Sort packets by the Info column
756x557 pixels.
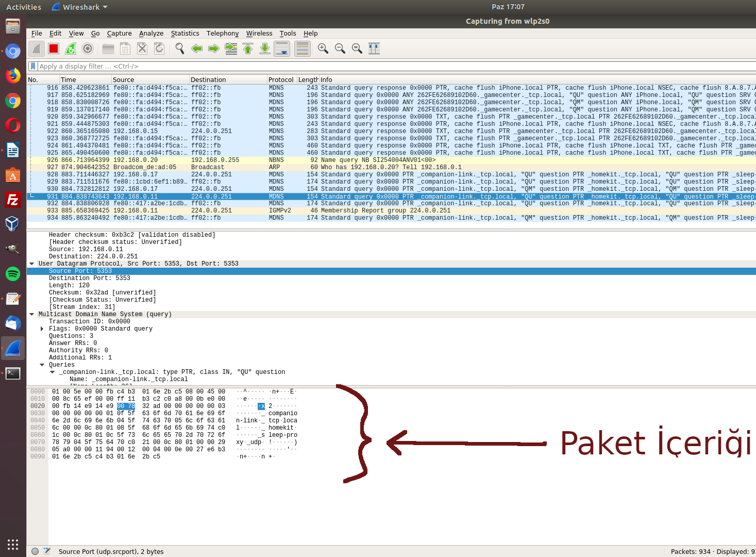click(x=537, y=79)
